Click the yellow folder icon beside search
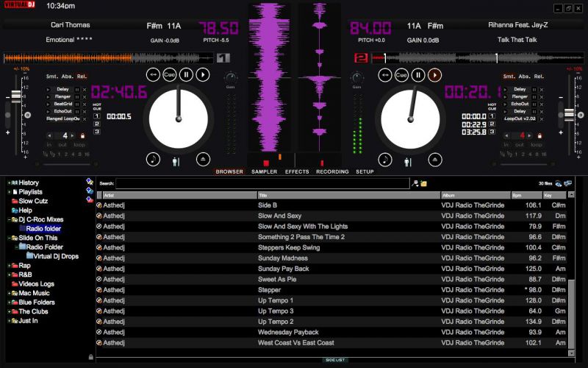Screen dimensions: 588x368 [x=424, y=183]
